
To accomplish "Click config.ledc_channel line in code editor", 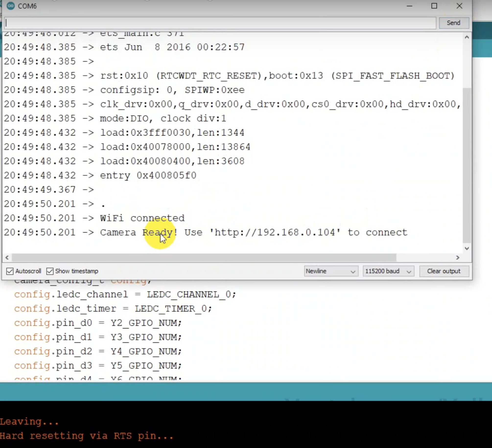I will (125, 294).
